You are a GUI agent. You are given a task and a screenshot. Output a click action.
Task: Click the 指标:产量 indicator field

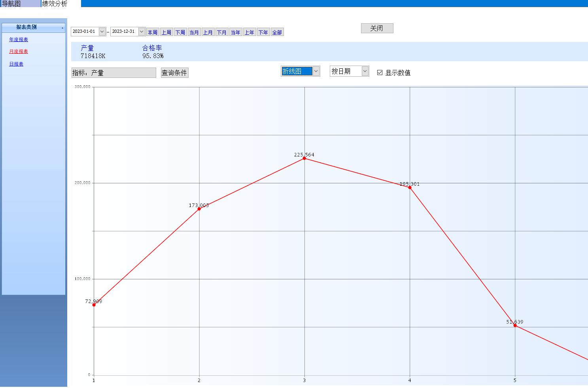[x=113, y=73]
